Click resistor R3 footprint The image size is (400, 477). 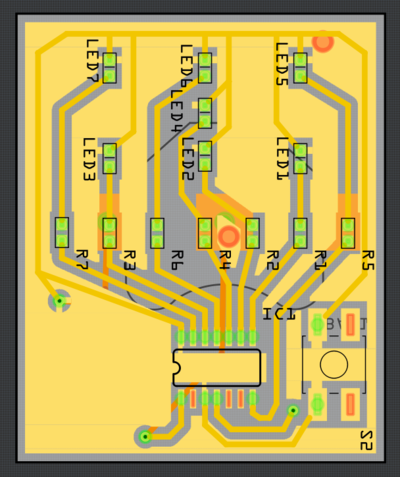point(110,233)
